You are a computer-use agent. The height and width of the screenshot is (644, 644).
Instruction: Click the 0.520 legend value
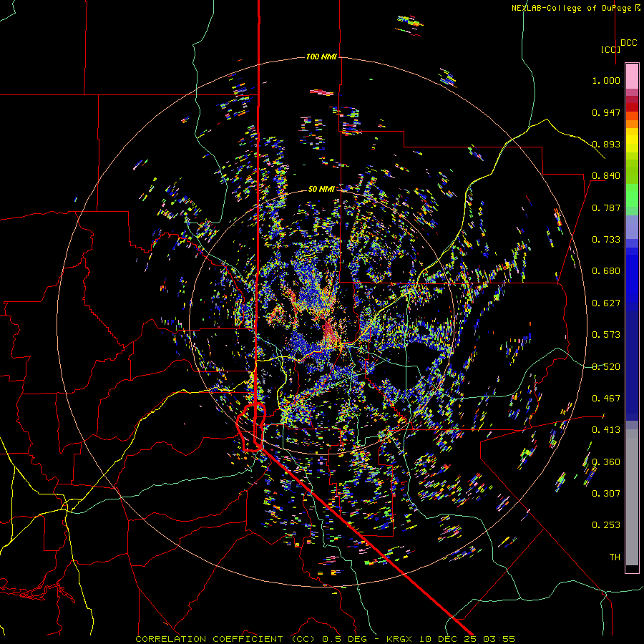point(606,367)
